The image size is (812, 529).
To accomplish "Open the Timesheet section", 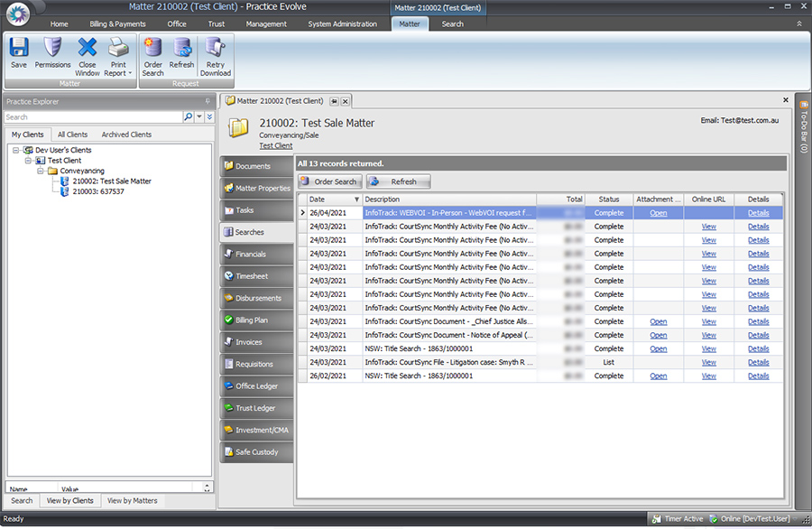I will coord(256,276).
